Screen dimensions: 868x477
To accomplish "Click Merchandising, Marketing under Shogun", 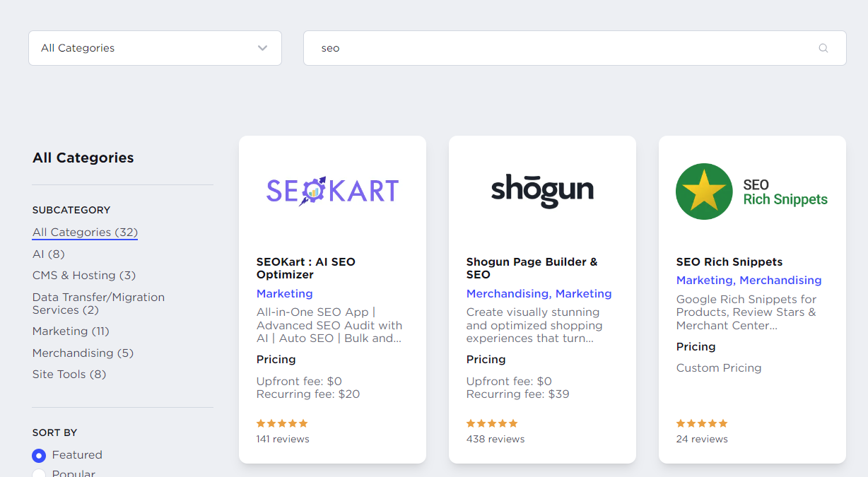I will click(539, 293).
